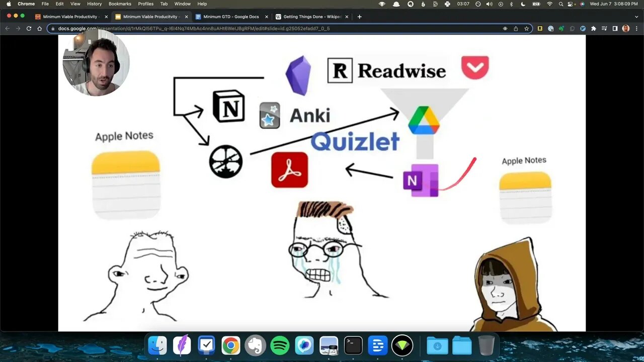Open the File menu
The height and width of the screenshot is (362, 644).
click(45, 4)
